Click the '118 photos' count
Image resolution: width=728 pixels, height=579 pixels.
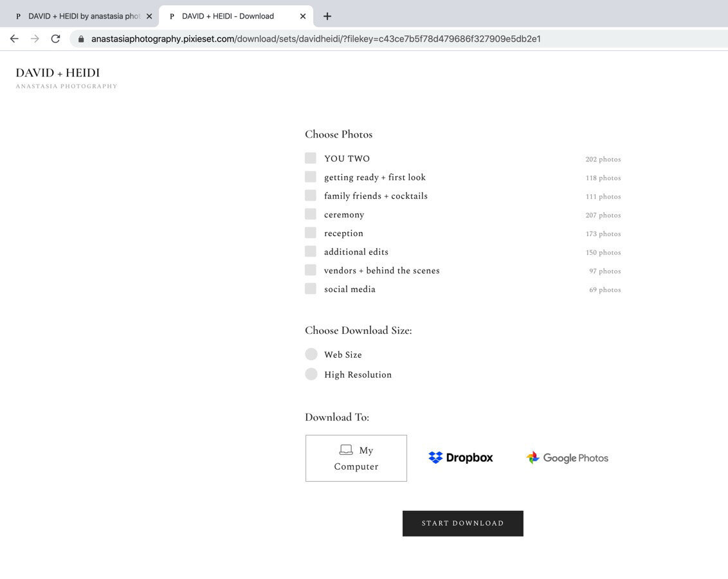(x=603, y=178)
